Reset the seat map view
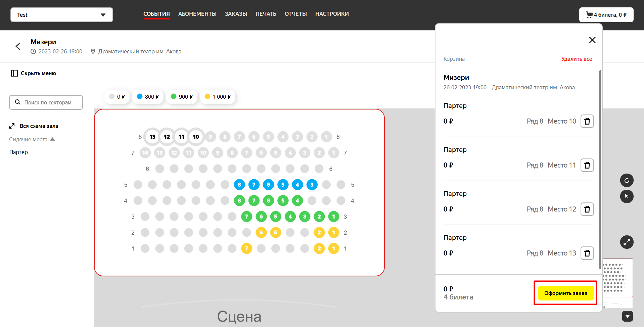The height and width of the screenshot is (327, 644). point(627,180)
